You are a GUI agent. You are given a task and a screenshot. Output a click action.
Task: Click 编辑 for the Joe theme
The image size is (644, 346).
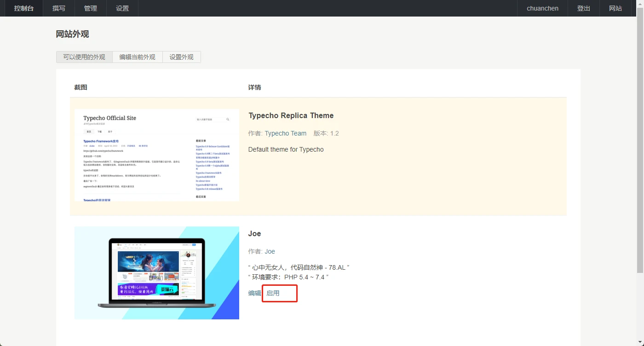254,293
